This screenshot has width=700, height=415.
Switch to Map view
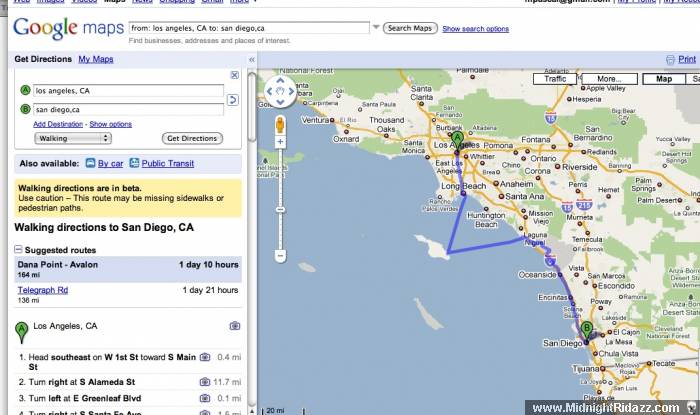coord(664,79)
